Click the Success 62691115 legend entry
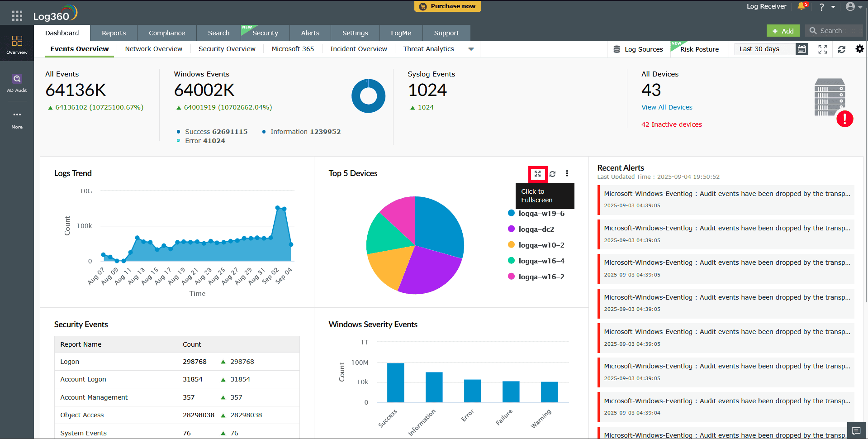 [x=213, y=132]
